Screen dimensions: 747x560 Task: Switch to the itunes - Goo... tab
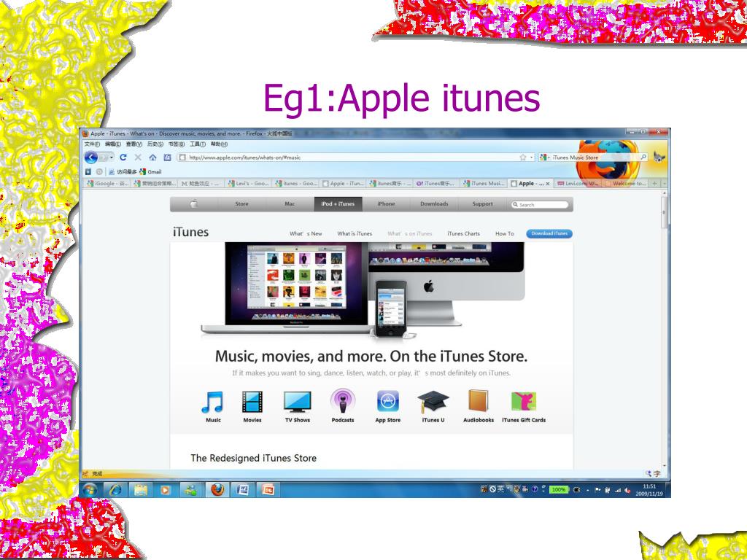coord(295,183)
